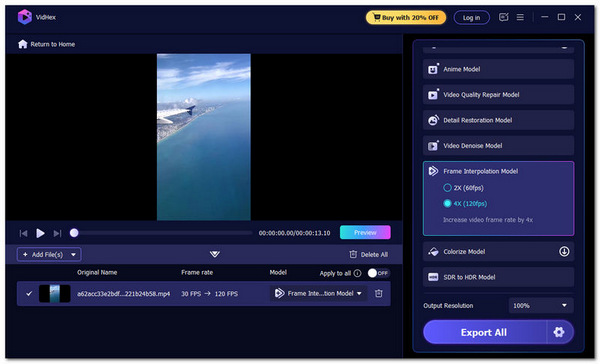This screenshot has width=600, height=364.
Task: Jump to previous frame button
Action: click(23, 233)
